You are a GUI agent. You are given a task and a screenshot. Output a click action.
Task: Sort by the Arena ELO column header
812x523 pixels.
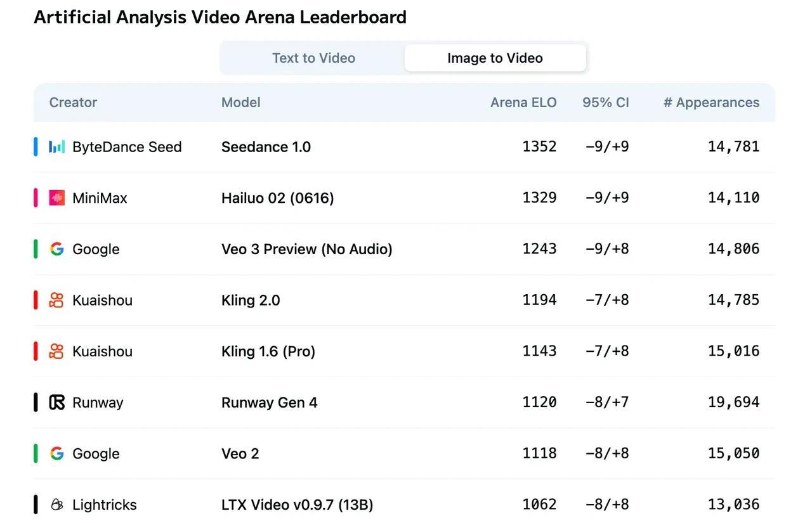(x=523, y=102)
